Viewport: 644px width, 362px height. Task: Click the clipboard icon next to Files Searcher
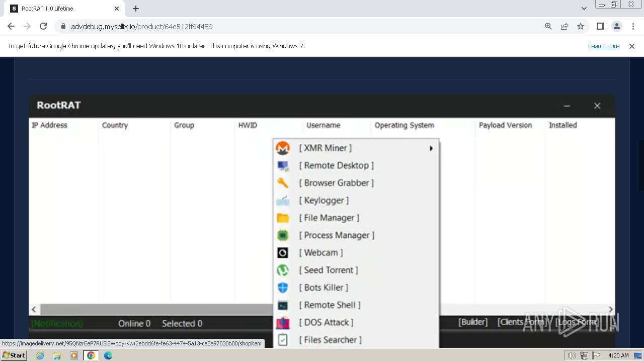click(283, 340)
